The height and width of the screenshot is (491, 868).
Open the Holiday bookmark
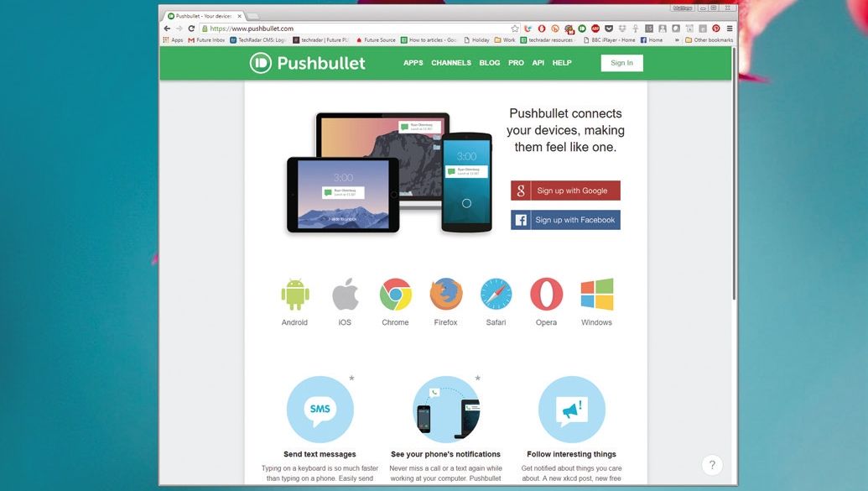(476, 40)
